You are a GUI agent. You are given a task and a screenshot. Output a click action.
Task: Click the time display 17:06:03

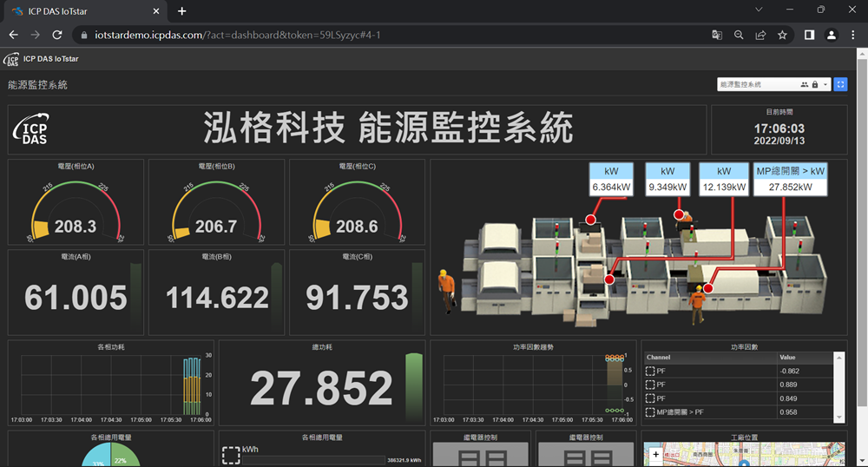[x=779, y=128]
